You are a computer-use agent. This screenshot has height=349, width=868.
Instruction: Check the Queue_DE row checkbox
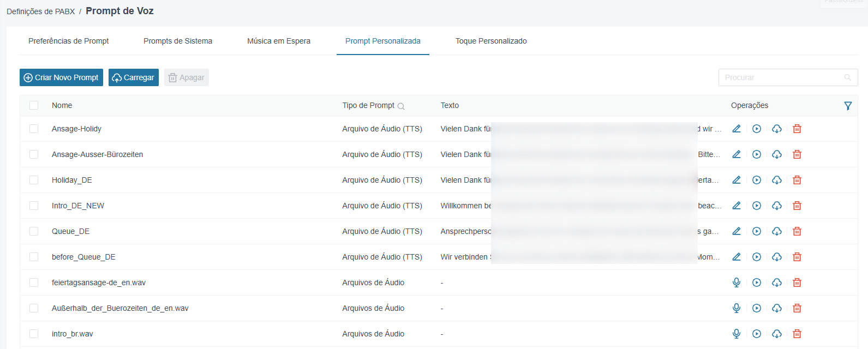(34, 231)
